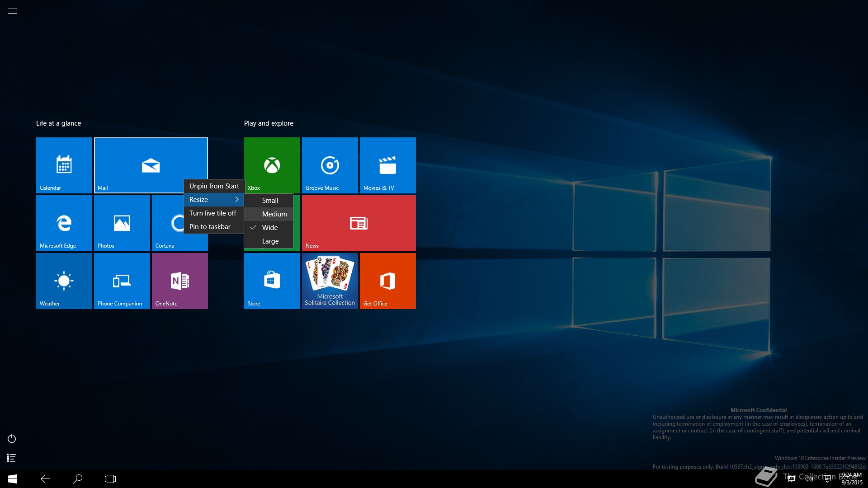Launch Microsoft Edge tile
The width and height of the screenshot is (868, 488).
tap(64, 223)
